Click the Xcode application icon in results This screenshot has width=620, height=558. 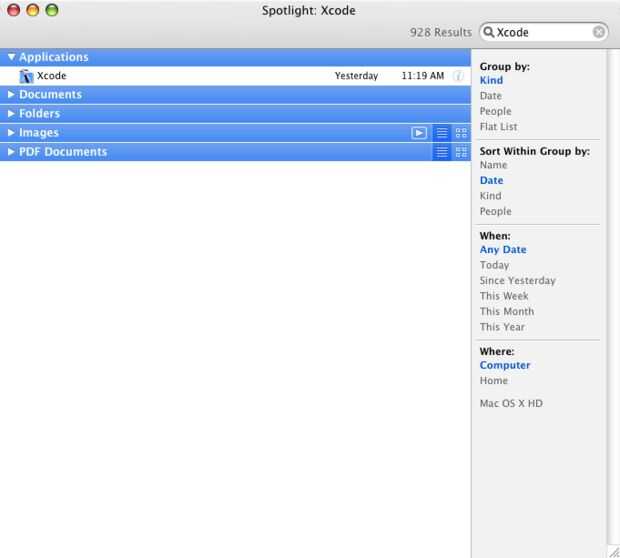tap(26, 76)
